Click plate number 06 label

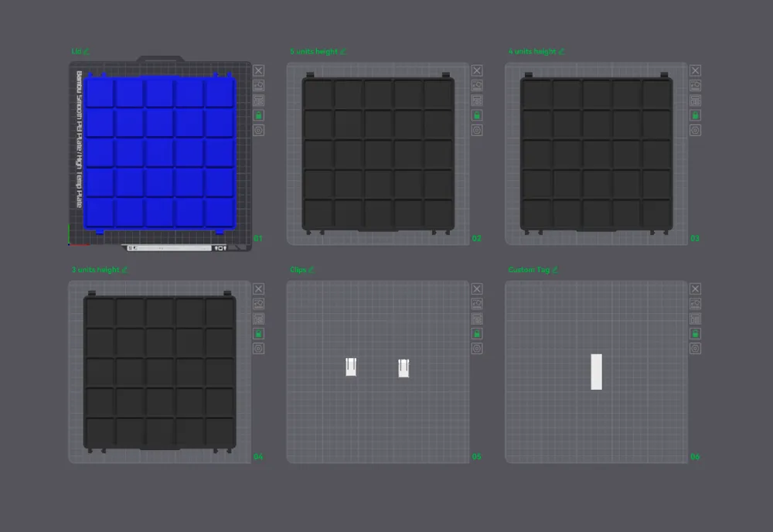point(695,457)
